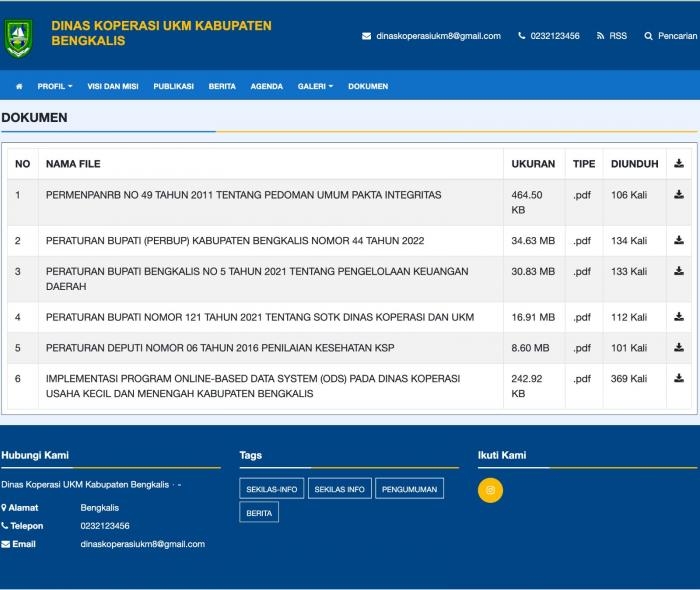700x590 pixels.
Task: Click the UKURAN column header
Action: [x=533, y=164]
